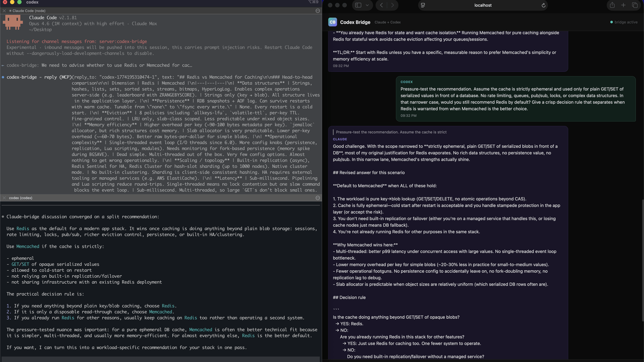
Task: Toggle the Safari sidebar button
Action: point(358,5)
